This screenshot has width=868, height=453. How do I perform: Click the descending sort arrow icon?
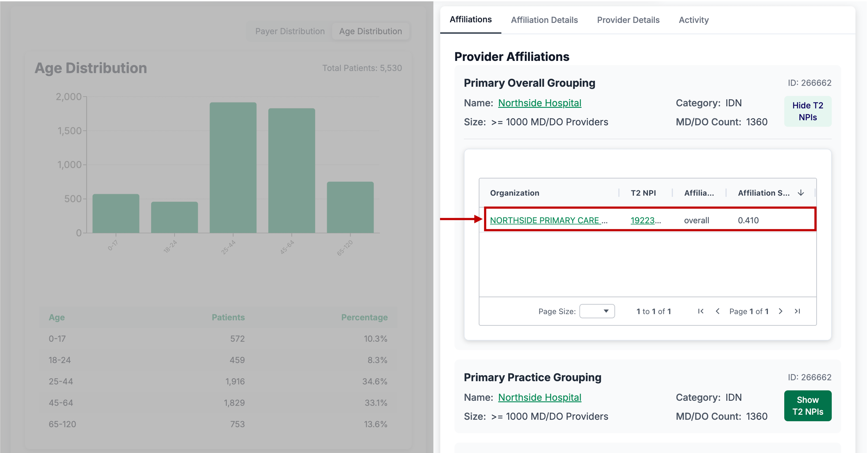pos(801,193)
